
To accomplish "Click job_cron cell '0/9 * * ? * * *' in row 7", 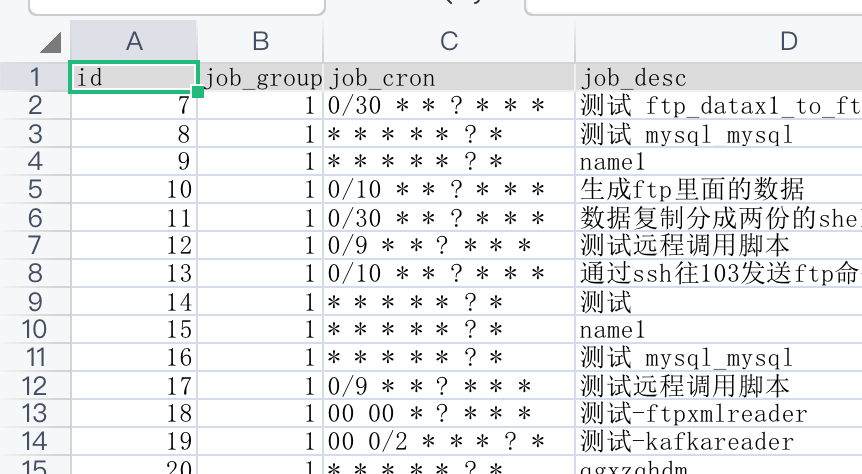I will click(x=449, y=245).
